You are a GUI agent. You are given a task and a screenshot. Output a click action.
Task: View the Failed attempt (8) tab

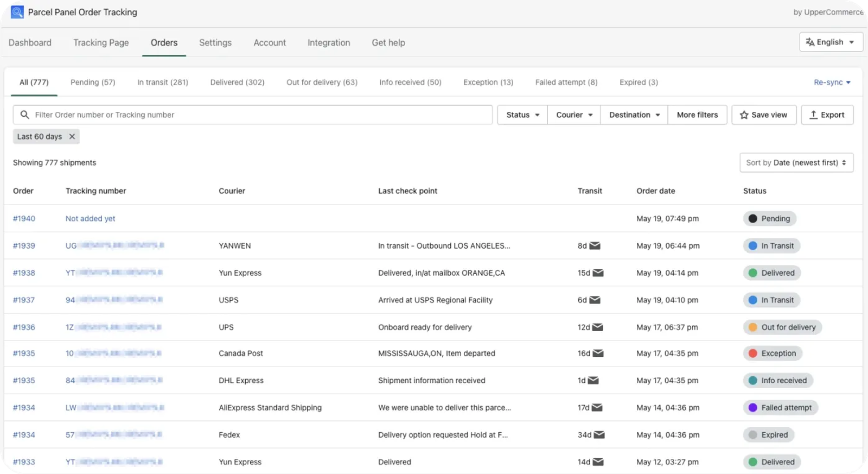point(566,82)
